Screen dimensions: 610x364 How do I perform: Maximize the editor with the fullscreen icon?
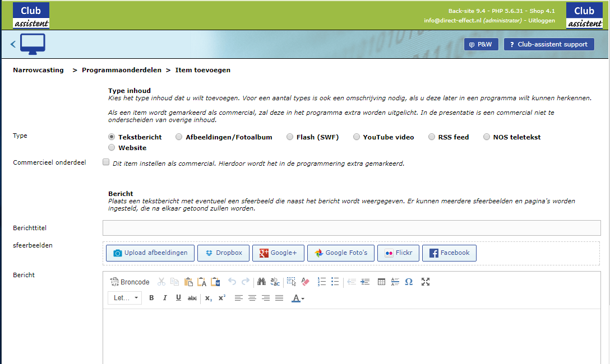[x=426, y=282]
